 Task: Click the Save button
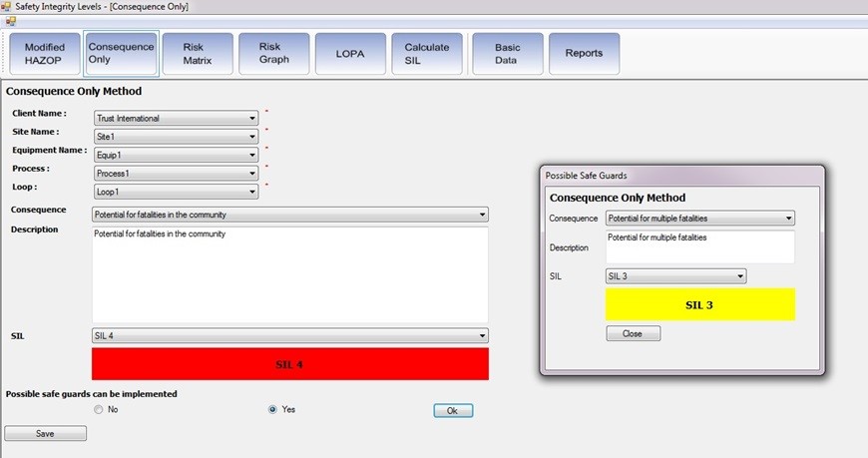(x=45, y=433)
